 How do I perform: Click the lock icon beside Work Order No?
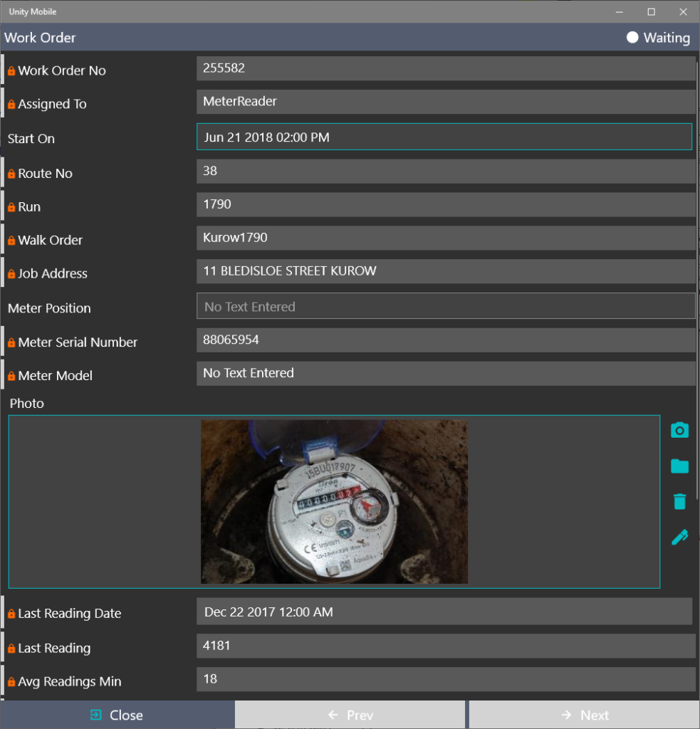(11, 71)
